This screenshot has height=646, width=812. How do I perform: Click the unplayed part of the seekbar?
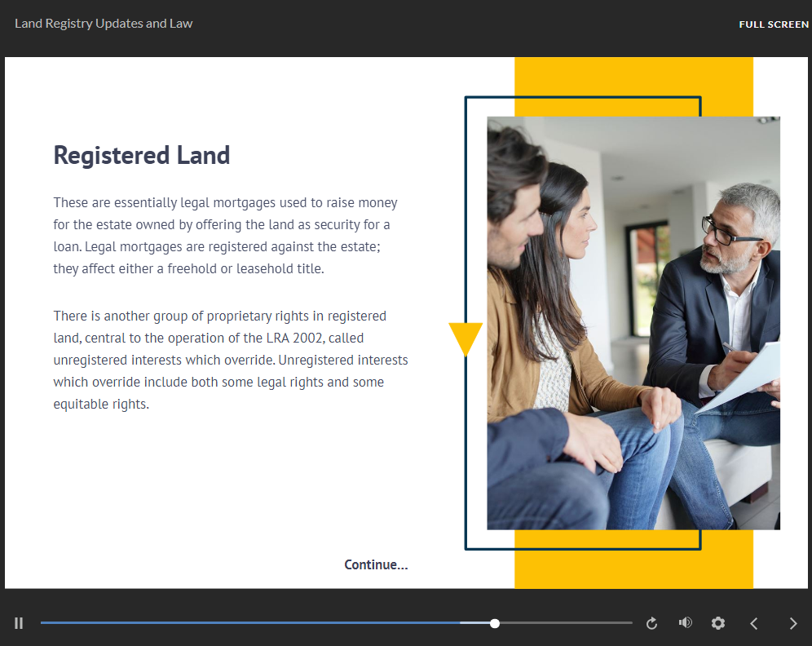[566, 622]
